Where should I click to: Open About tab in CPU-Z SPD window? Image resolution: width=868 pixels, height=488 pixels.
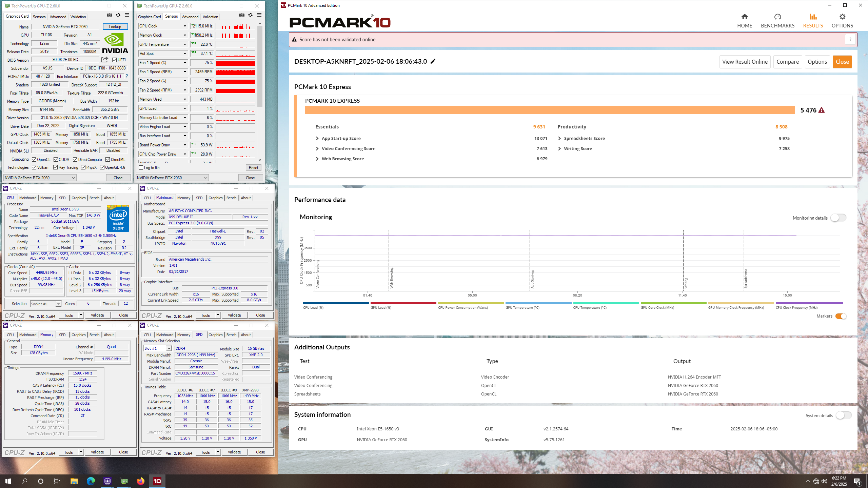(245, 335)
